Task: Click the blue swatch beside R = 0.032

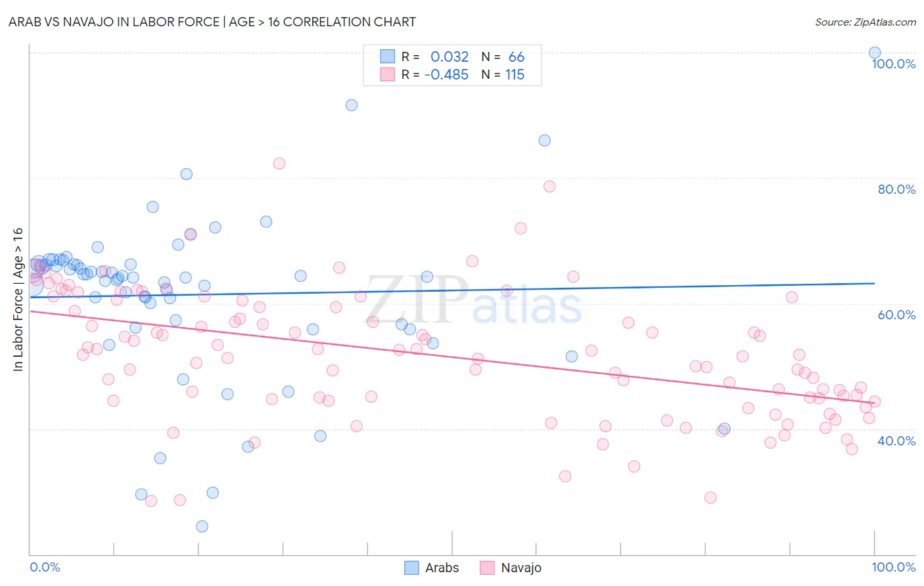Action: [x=388, y=56]
